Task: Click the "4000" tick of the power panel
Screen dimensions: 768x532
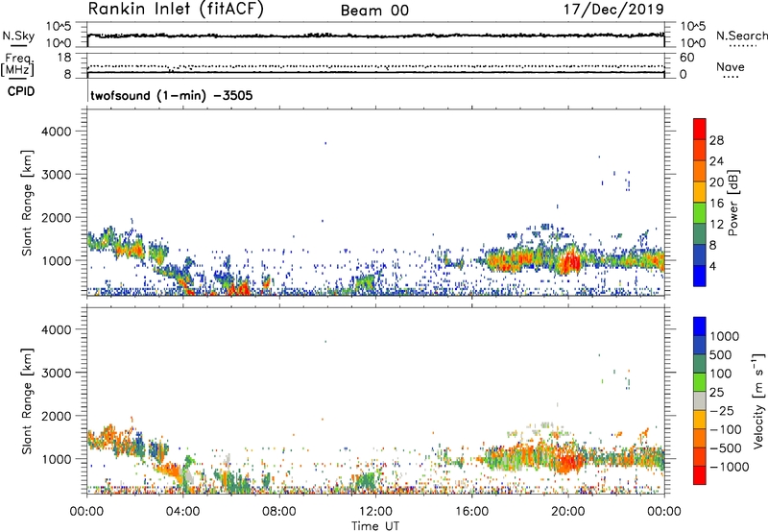Action: click(57, 132)
